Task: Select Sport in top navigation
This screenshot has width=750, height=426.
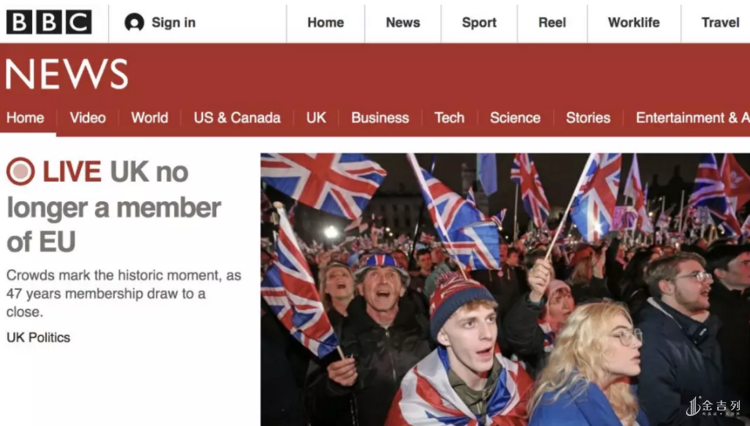Action: tap(479, 22)
